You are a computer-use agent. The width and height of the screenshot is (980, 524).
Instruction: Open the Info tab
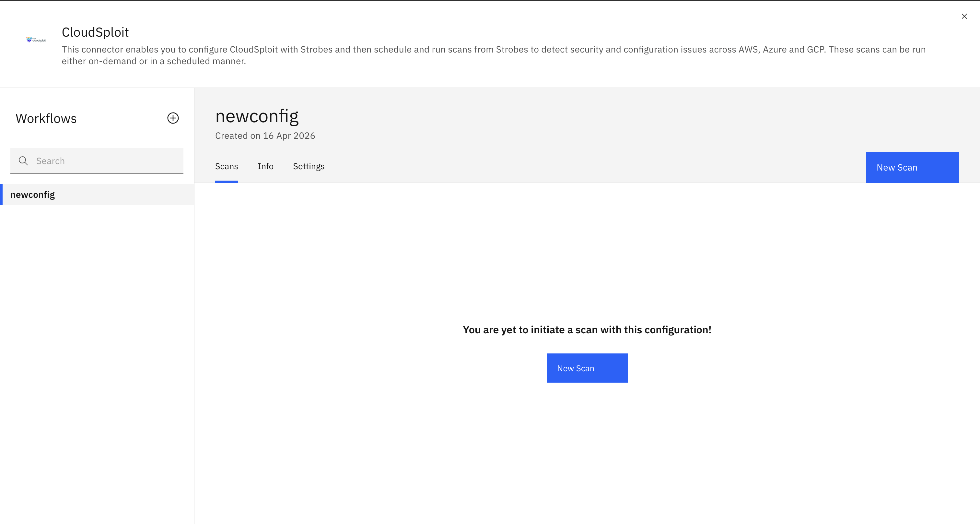pyautogui.click(x=265, y=166)
